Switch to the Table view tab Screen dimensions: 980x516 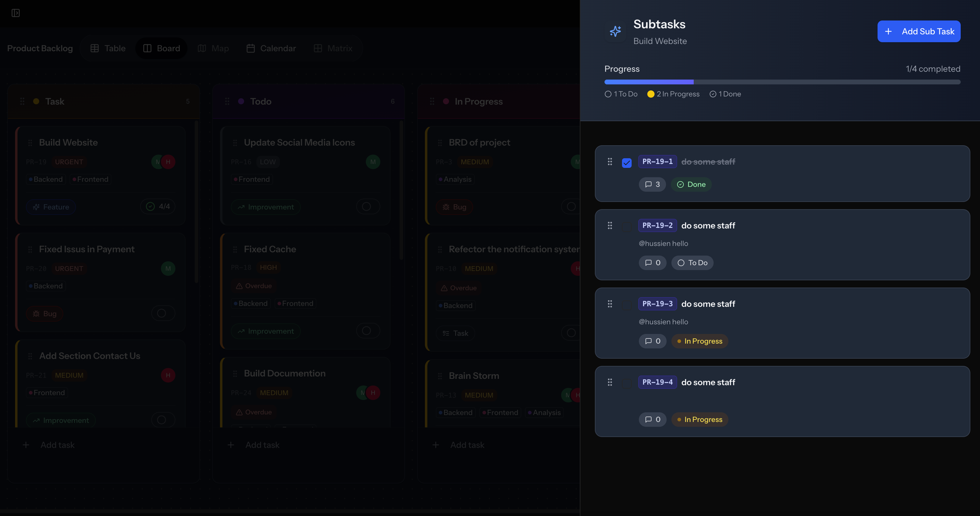108,48
